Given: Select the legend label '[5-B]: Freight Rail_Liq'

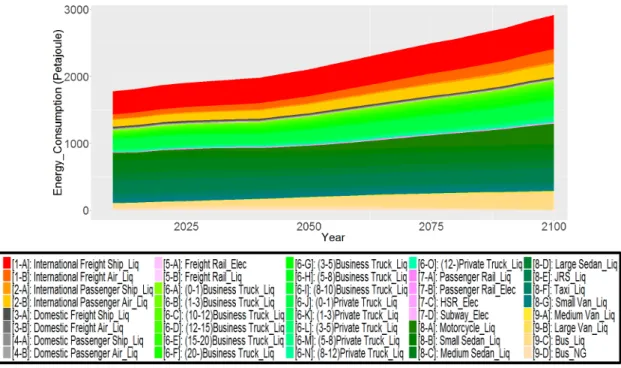Looking at the screenshot, I should point(203,276).
